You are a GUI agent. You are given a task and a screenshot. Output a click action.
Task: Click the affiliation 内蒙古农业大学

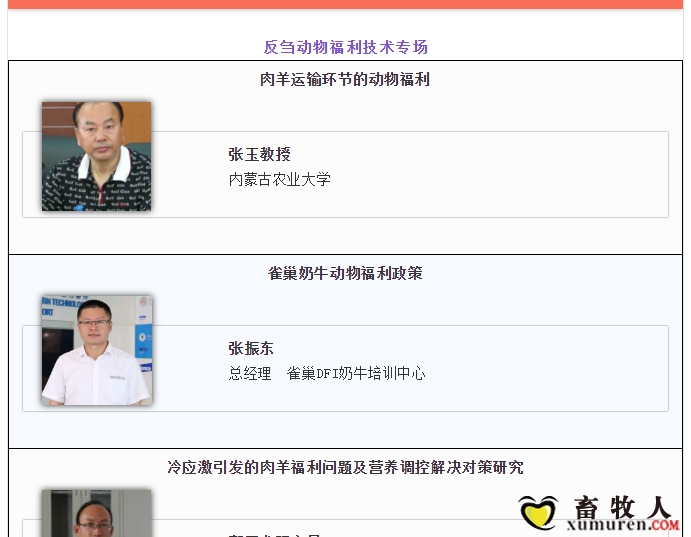click(x=279, y=179)
